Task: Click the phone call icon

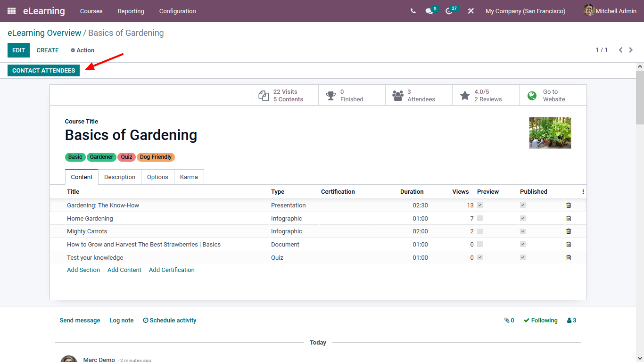Action: 413,11
